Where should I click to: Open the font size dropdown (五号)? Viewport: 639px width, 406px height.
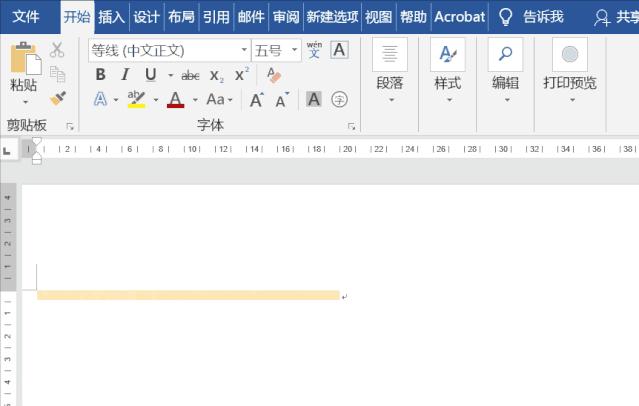(294, 50)
